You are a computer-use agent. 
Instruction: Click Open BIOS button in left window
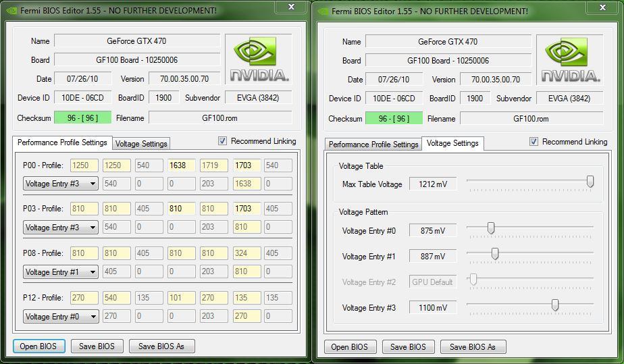[38, 346]
